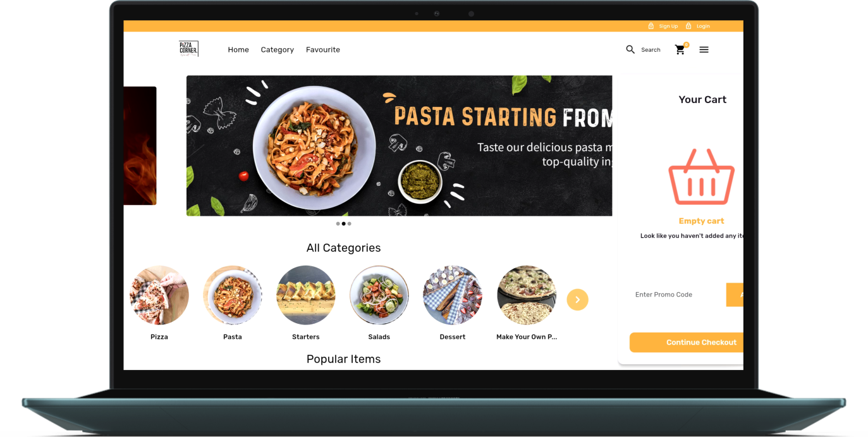Click the Pizza Corner logo
This screenshot has width=868, height=437.
point(188,49)
